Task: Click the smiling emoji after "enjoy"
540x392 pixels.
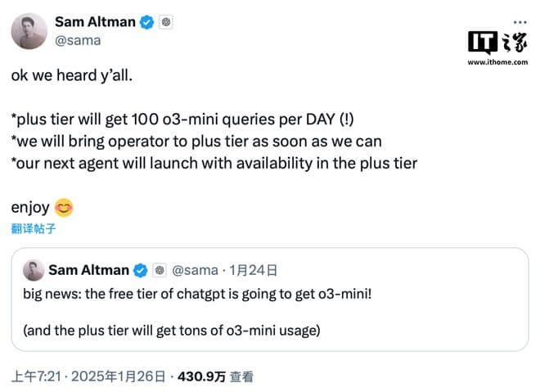Action: [64, 208]
